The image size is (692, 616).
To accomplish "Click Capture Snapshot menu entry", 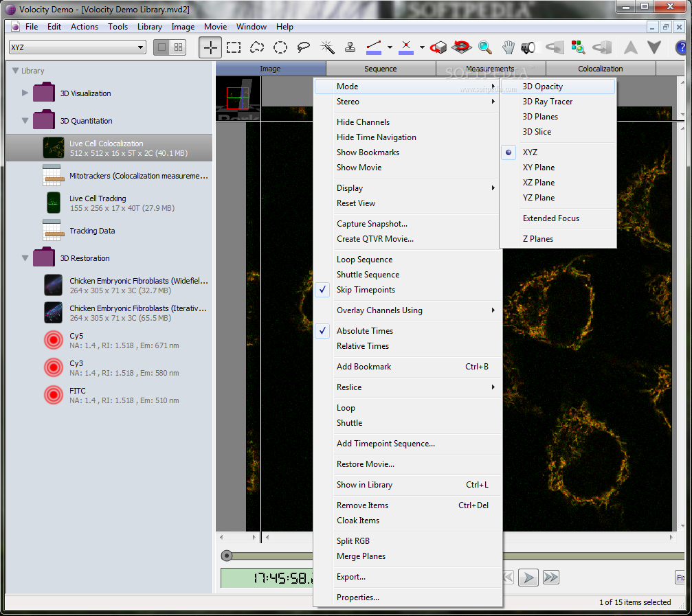I will pos(372,224).
